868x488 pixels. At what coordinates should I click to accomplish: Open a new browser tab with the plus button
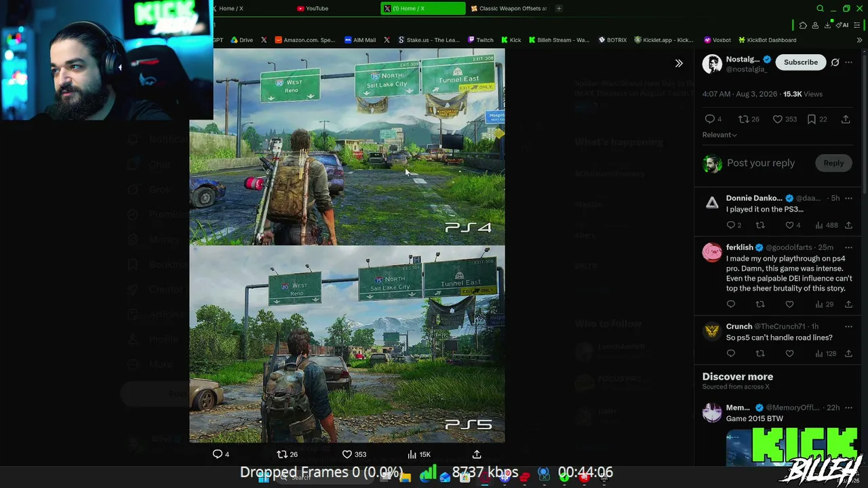(559, 9)
